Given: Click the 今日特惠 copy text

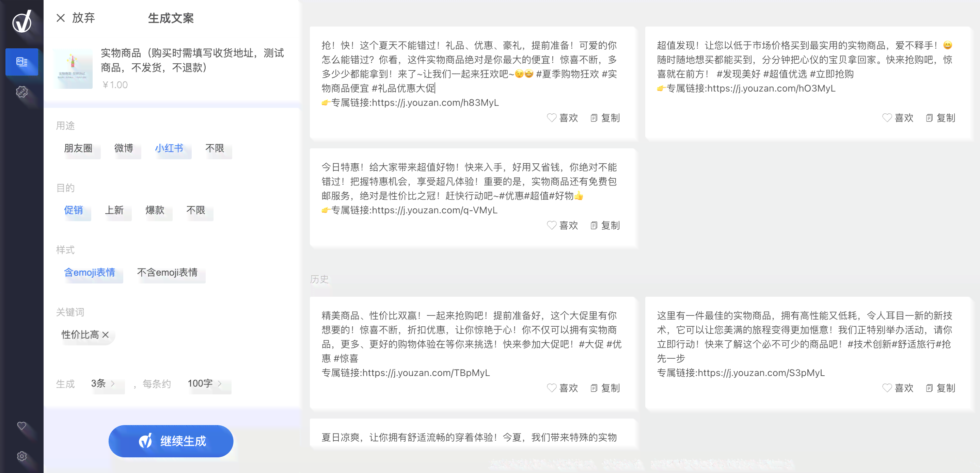Looking at the screenshot, I should [x=470, y=182].
